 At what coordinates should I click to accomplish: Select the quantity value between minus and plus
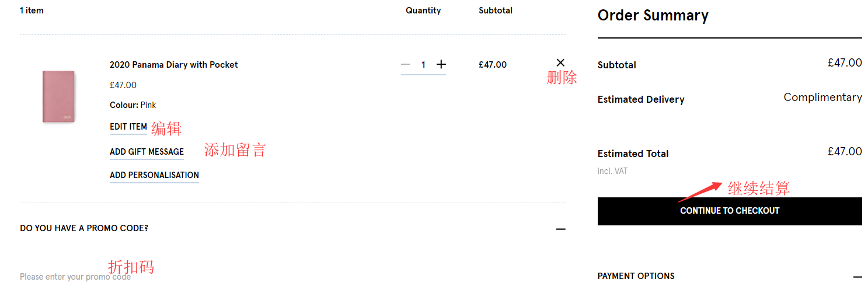click(x=423, y=65)
